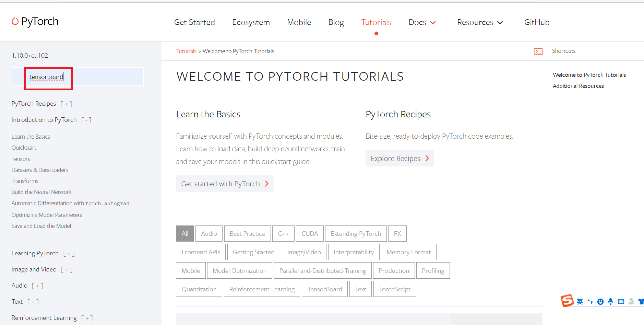Open the Shortcuts terminal icon
Screen dimensions: 644x325
tap(538, 51)
